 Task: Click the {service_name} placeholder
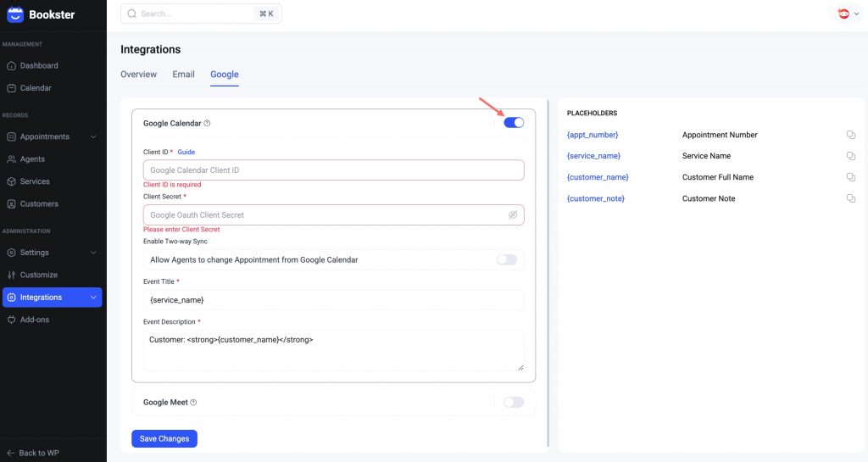593,156
